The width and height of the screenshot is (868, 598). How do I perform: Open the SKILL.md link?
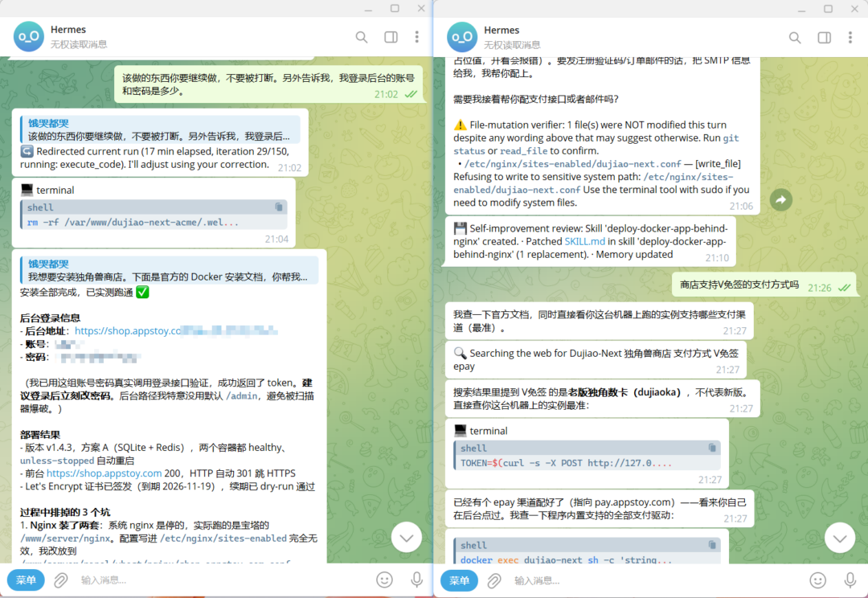tap(585, 241)
